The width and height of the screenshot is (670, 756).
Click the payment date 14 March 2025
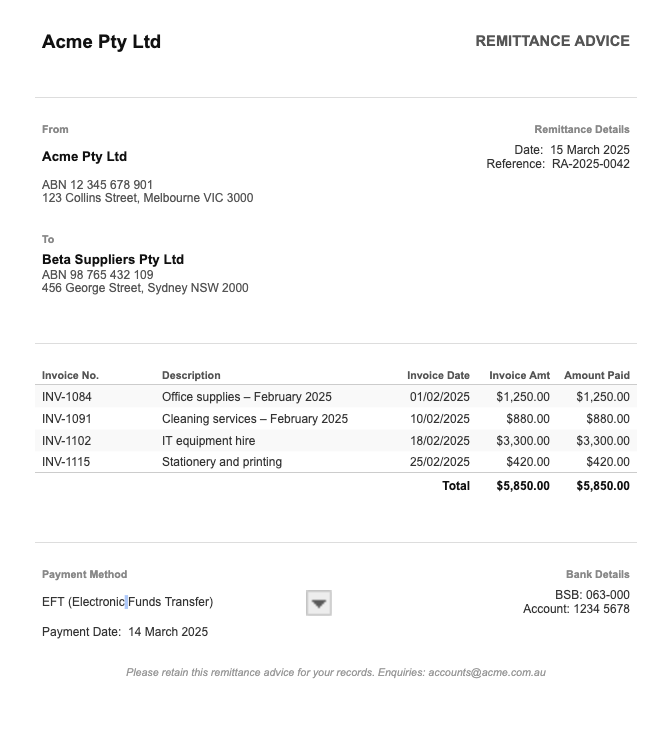click(168, 632)
